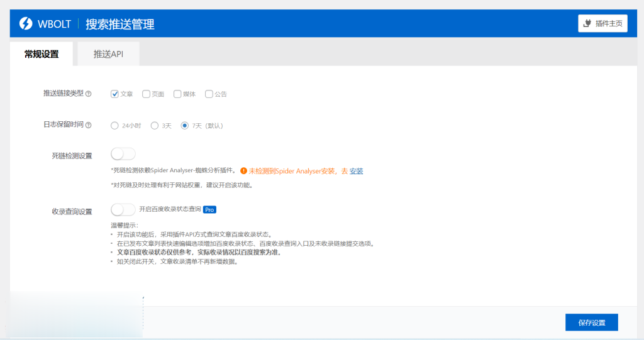Click the 死链检测设置 label

[72, 156]
